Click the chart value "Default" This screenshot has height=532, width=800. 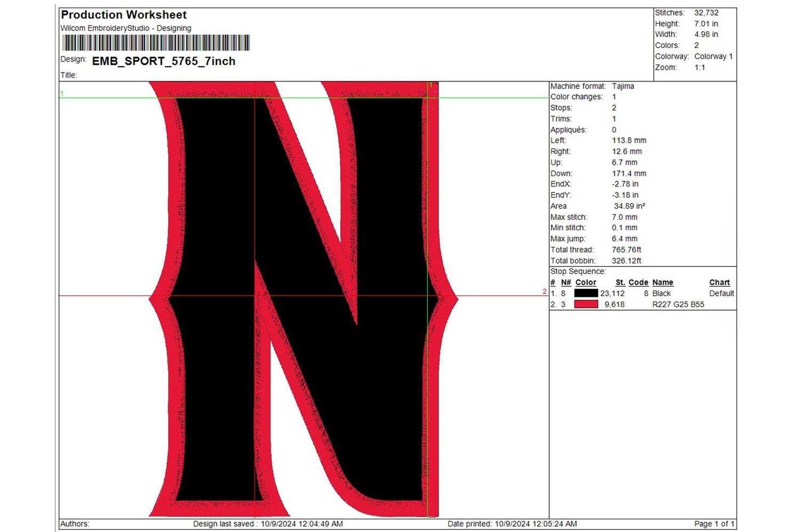722,293
